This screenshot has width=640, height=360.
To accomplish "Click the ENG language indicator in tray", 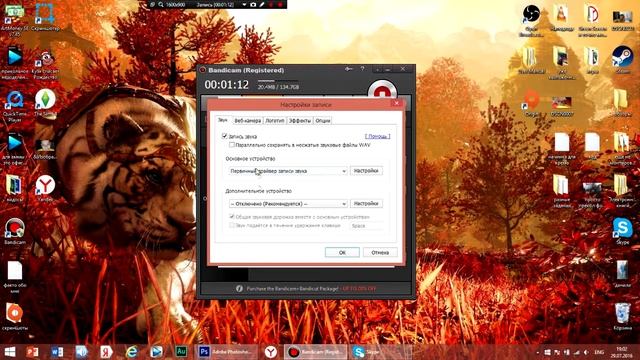I will (x=599, y=352).
